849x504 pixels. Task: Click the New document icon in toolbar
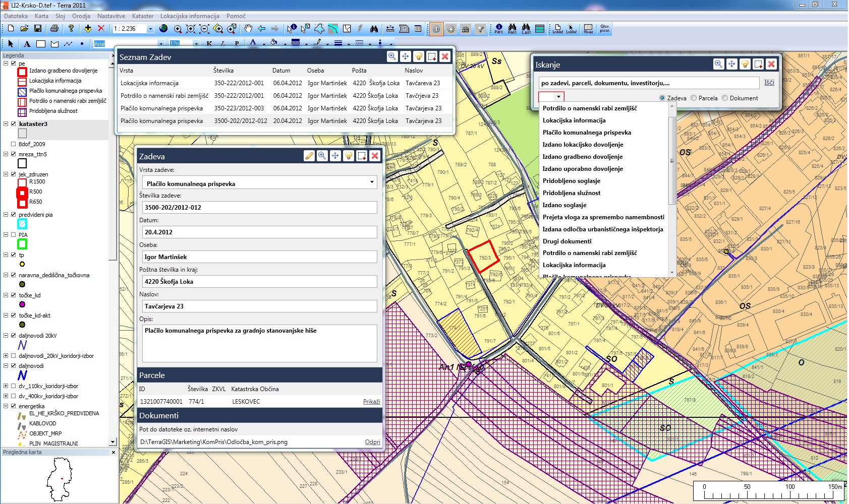[11, 29]
